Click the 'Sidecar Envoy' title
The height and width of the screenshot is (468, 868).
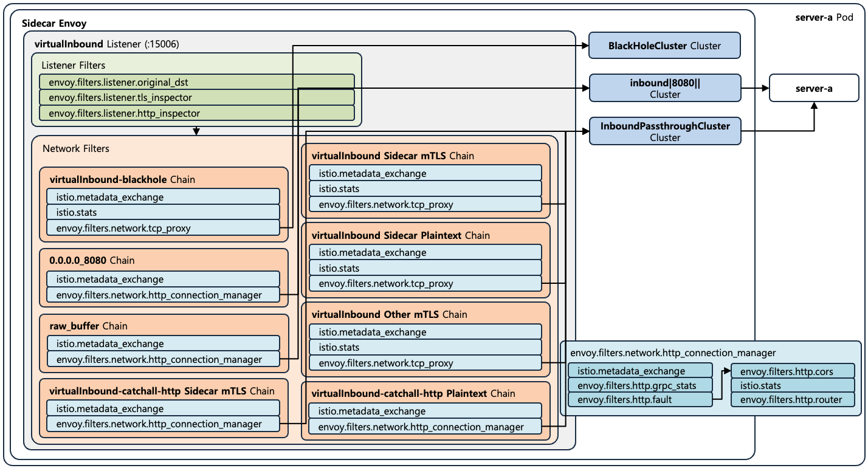click(54, 24)
